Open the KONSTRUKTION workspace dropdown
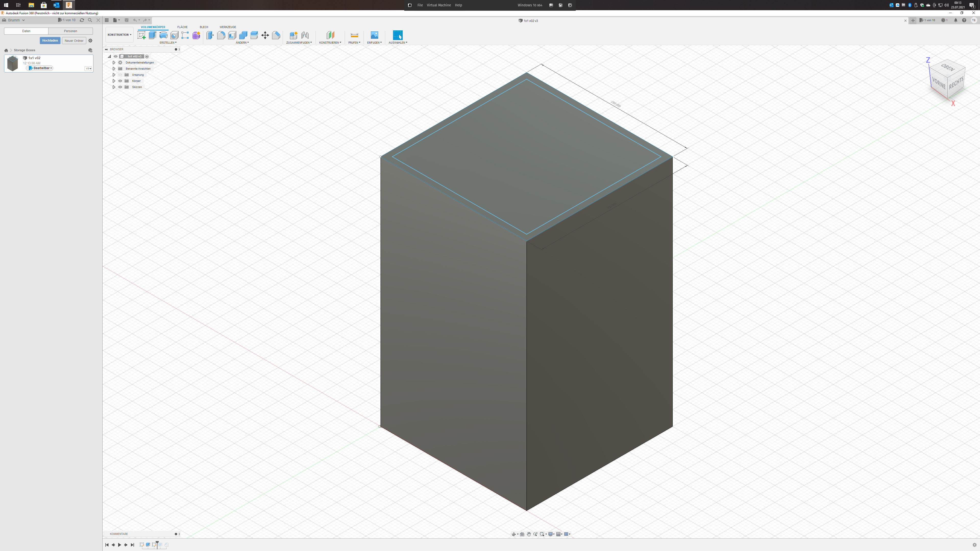The height and width of the screenshot is (551, 980). coord(119,35)
